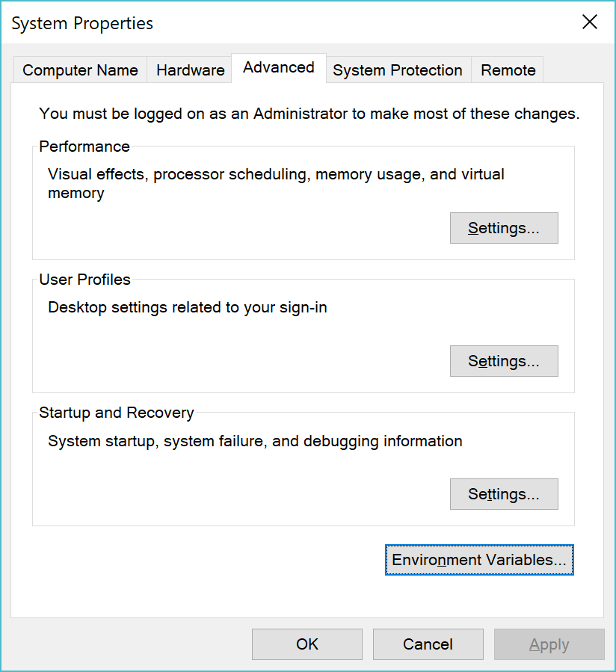
Task: Dismiss the dialog with Cancel
Action: [x=428, y=644]
